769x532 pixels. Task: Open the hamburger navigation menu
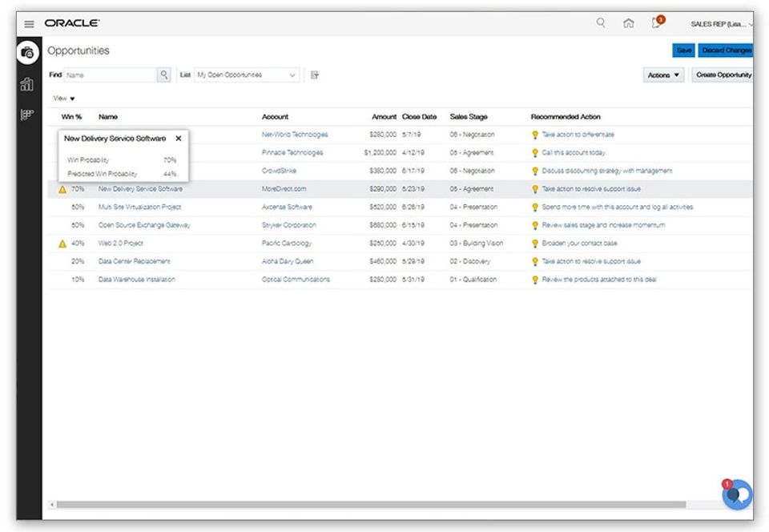[x=29, y=23]
